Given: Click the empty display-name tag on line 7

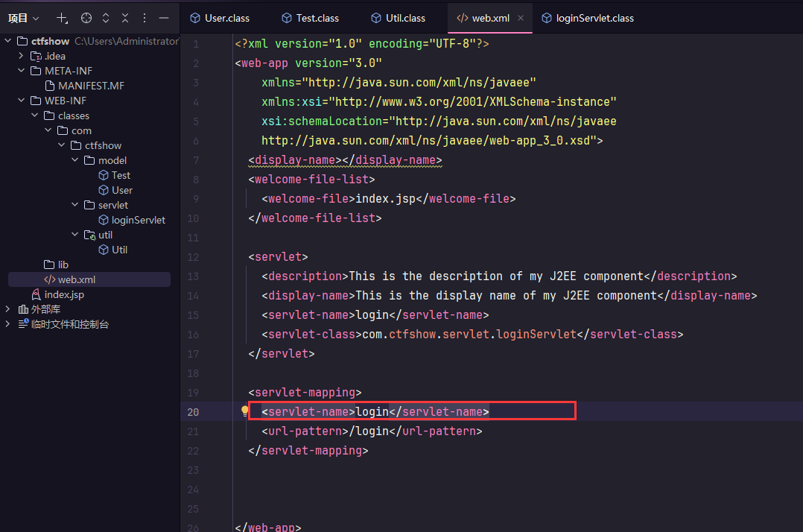Looking at the screenshot, I should tap(345, 160).
